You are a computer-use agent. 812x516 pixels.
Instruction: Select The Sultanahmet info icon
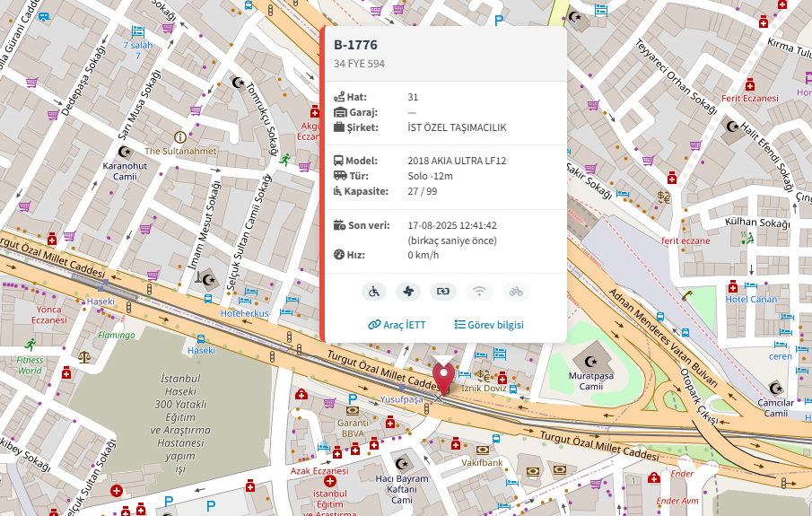(x=180, y=137)
